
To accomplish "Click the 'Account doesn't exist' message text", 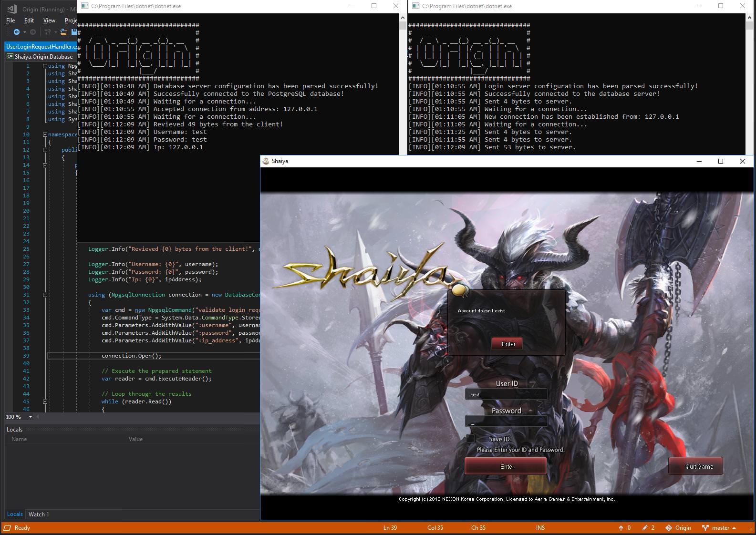I will pyautogui.click(x=481, y=310).
